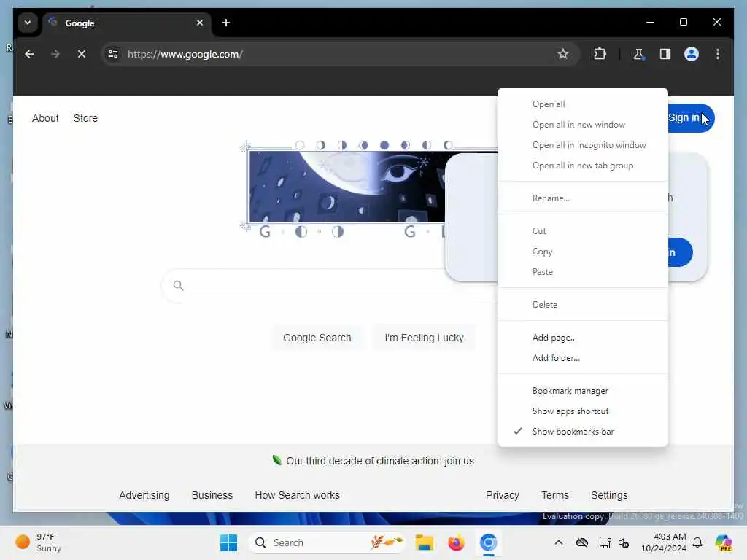The height and width of the screenshot is (560, 747).
Task: Choose Paste from the context menu
Action: coord(583,272)
